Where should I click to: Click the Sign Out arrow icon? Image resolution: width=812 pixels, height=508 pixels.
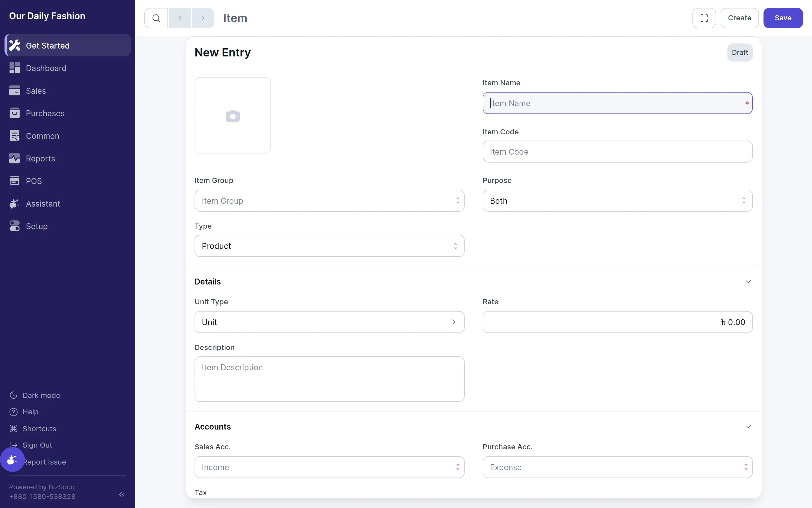click(x=14, y=445)
